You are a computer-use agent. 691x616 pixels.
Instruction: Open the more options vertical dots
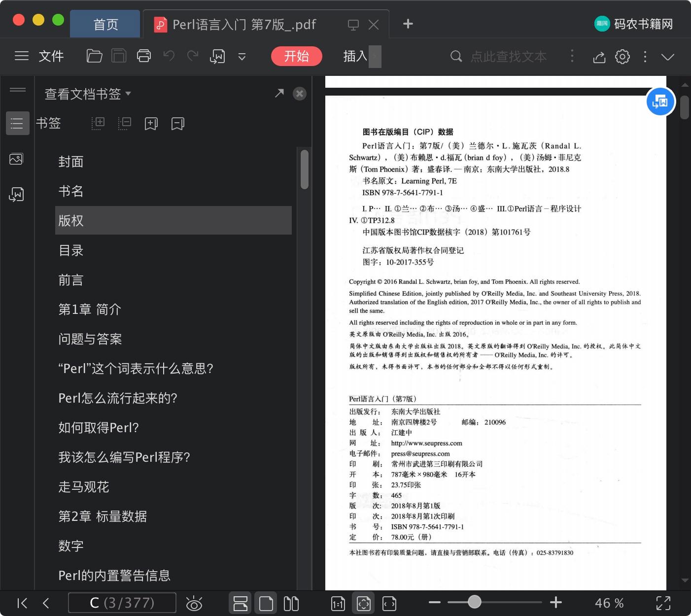click(645, 57)
